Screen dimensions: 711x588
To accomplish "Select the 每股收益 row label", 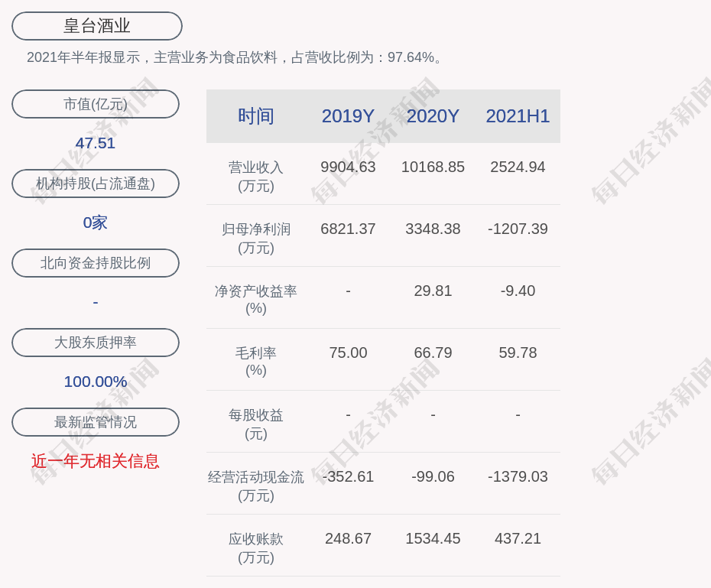I will tap(256, 424).
